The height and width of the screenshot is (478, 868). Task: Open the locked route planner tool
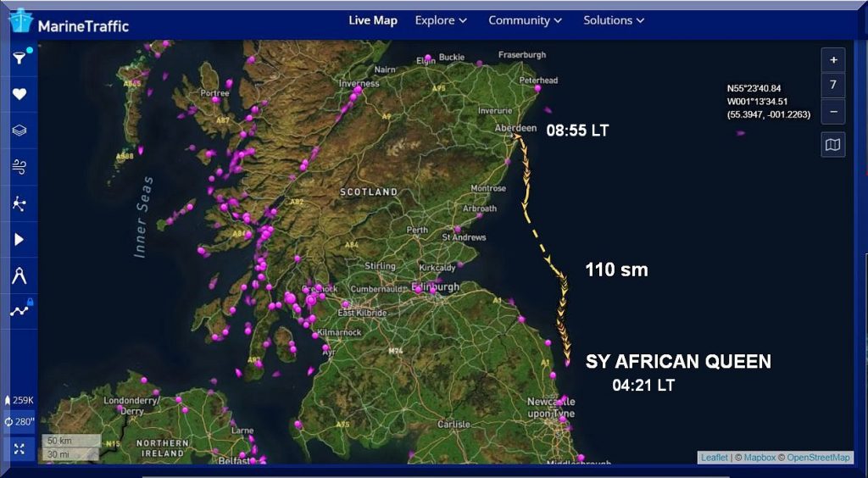[x=20, y=310]
